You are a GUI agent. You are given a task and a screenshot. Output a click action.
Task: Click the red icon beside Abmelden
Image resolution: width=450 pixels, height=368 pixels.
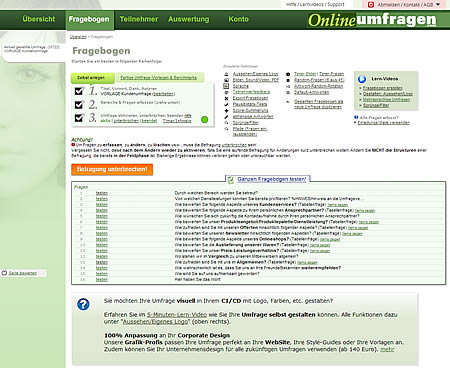[x=371, y=5]
